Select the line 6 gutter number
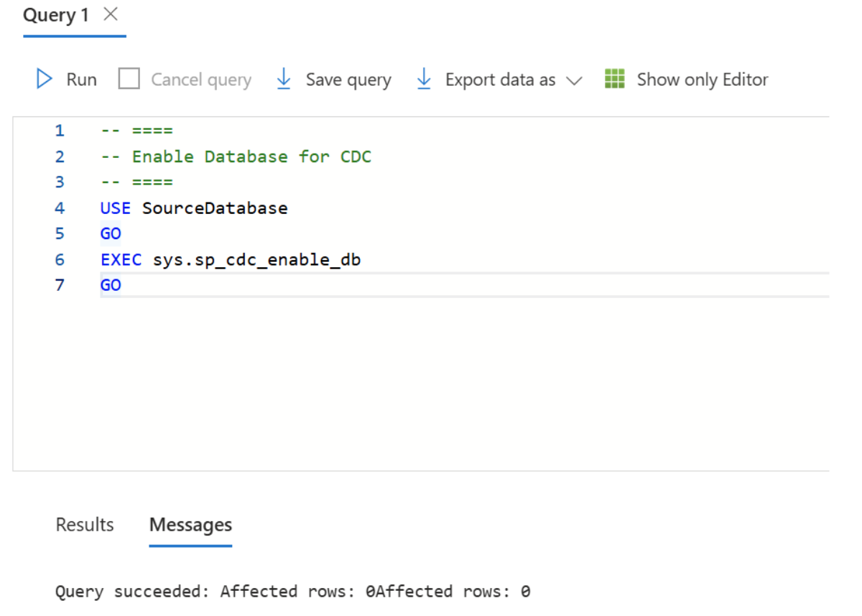Image resolution: width=862 pixels, height=616 pixels. coord(60,259)
